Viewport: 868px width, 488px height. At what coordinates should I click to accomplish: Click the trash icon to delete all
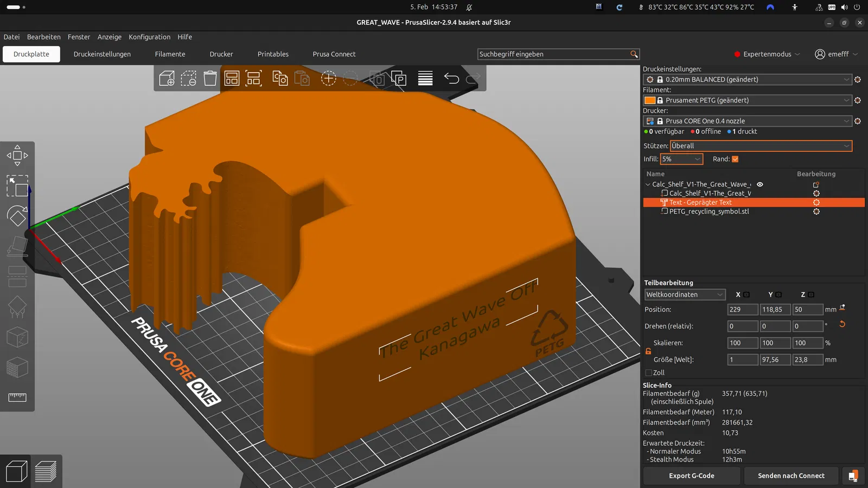pos(210,79)
